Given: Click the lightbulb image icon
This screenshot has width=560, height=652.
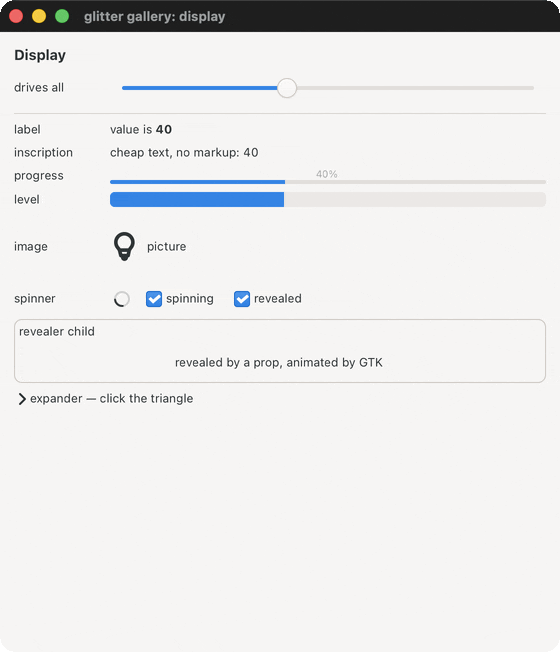Looking at the screenshot, I should (x=124, y=247).
